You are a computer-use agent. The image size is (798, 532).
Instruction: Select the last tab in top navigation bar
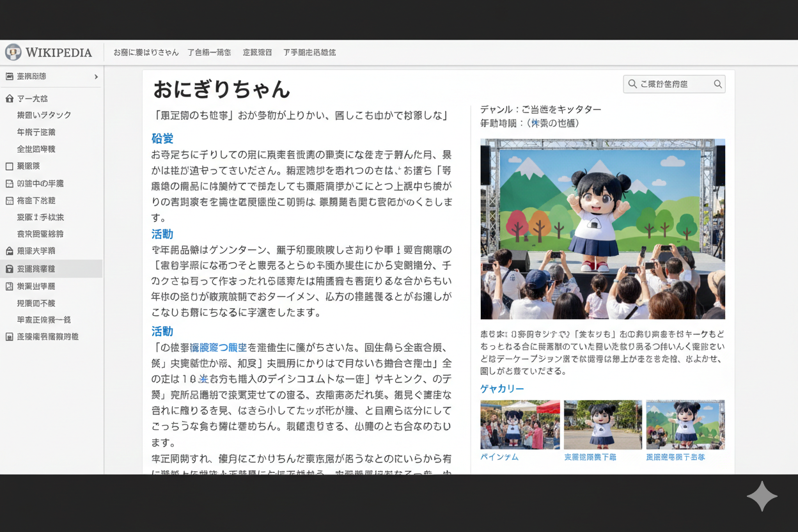309,52
